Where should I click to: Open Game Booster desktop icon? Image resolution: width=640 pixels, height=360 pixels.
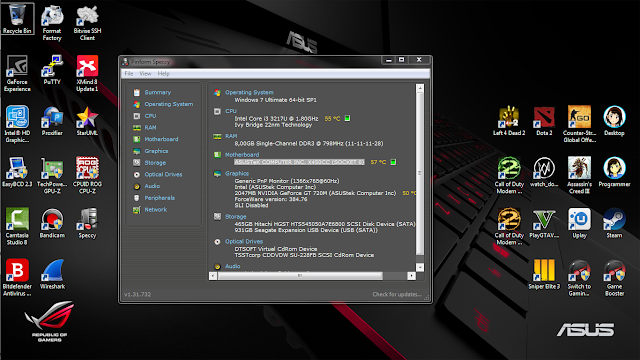tap(614, 278)
